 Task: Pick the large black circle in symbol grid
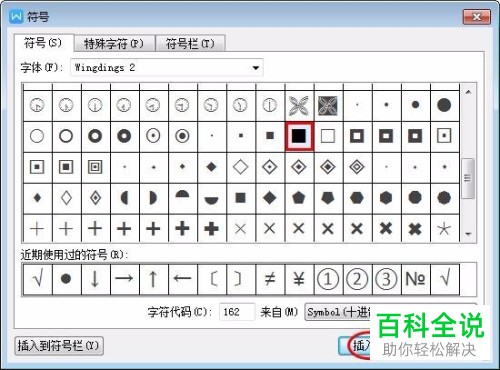pyautogui.click(x=444, y=105)
